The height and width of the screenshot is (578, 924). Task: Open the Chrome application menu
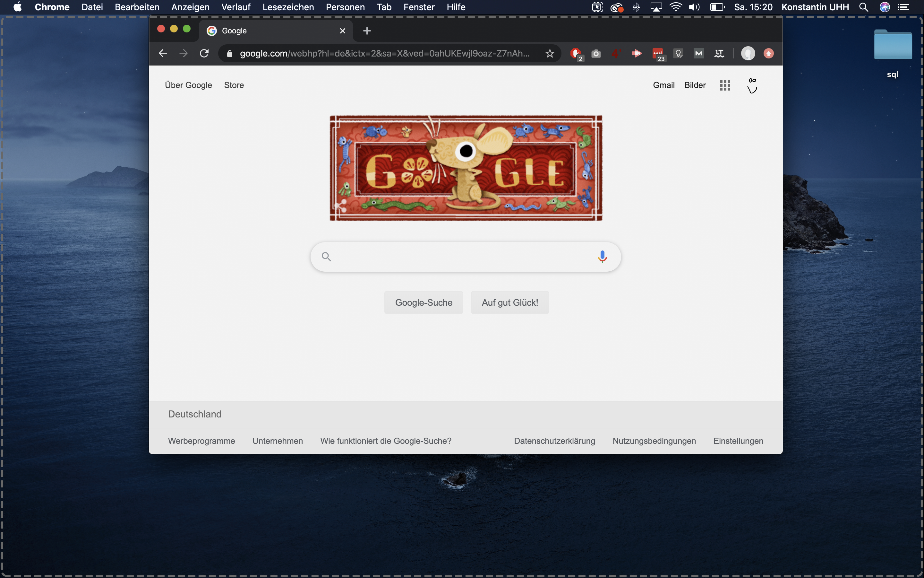tap(52, 7)
